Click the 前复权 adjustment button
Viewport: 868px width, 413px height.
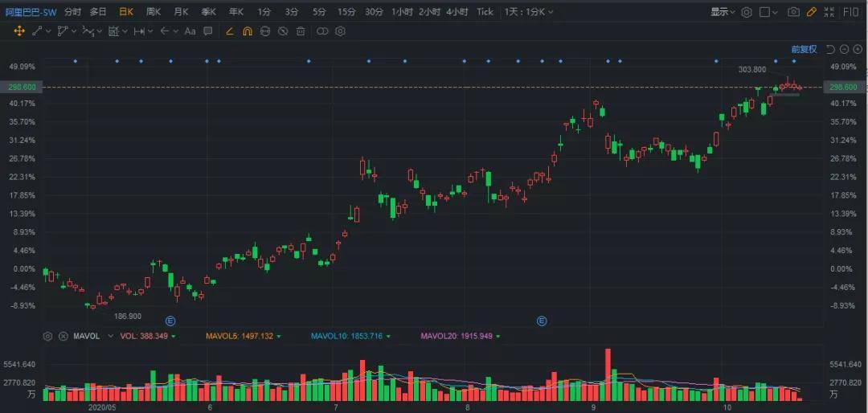pyautogui.click(x=804, y=49)
